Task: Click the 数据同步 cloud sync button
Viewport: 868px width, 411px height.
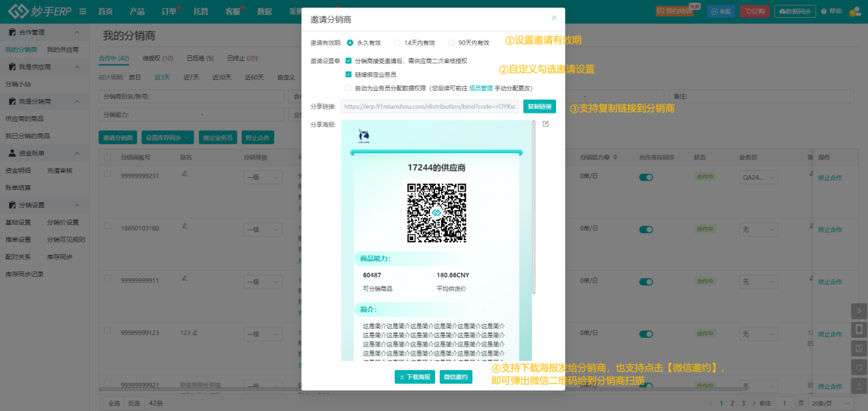Action: (795, 12)
